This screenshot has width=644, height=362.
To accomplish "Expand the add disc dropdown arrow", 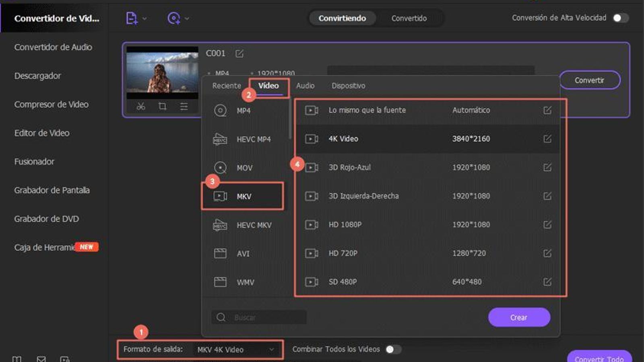I will [187, 19].
